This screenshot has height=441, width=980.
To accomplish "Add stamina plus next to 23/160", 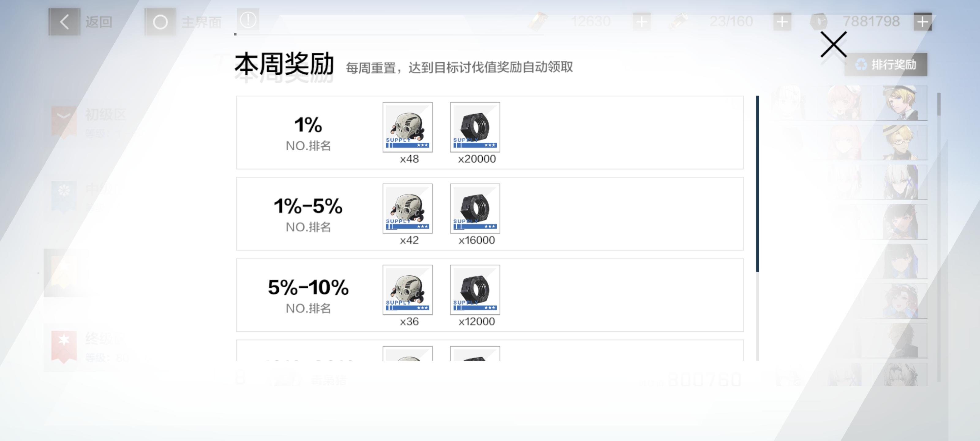I will pos(782,22).
